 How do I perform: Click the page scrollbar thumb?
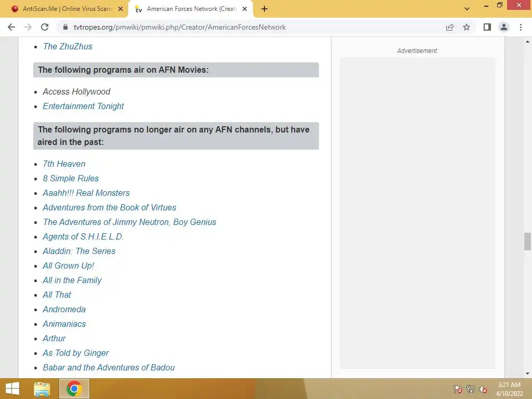point(527,242)
